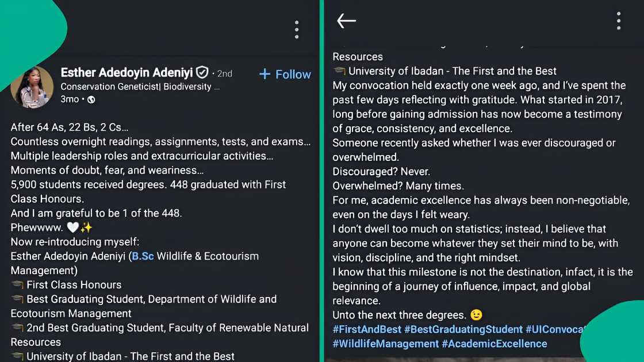Tap the plus icon on the Follow button
Screen dimensions: 644x362
(x=264, y=74)
